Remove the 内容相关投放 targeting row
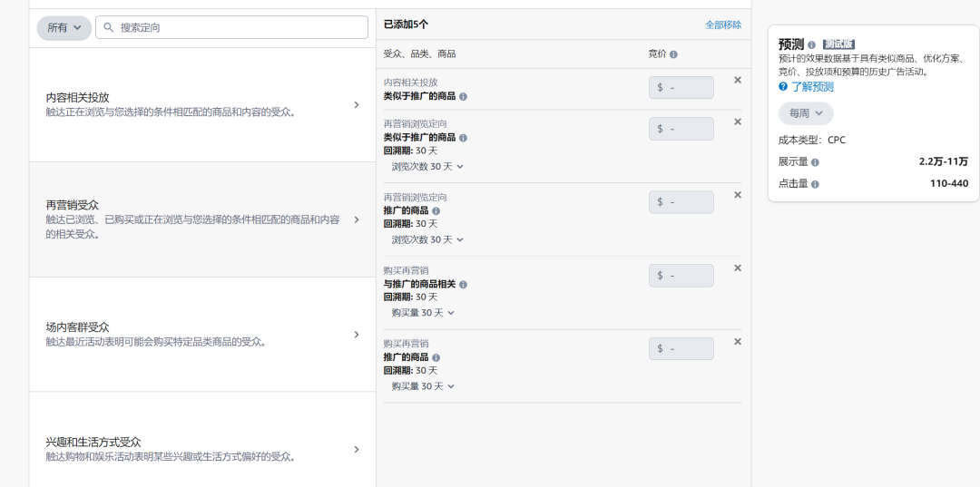The width and height of the screenshot is (980, 487). pyautogui.click(x=738, y=80)
